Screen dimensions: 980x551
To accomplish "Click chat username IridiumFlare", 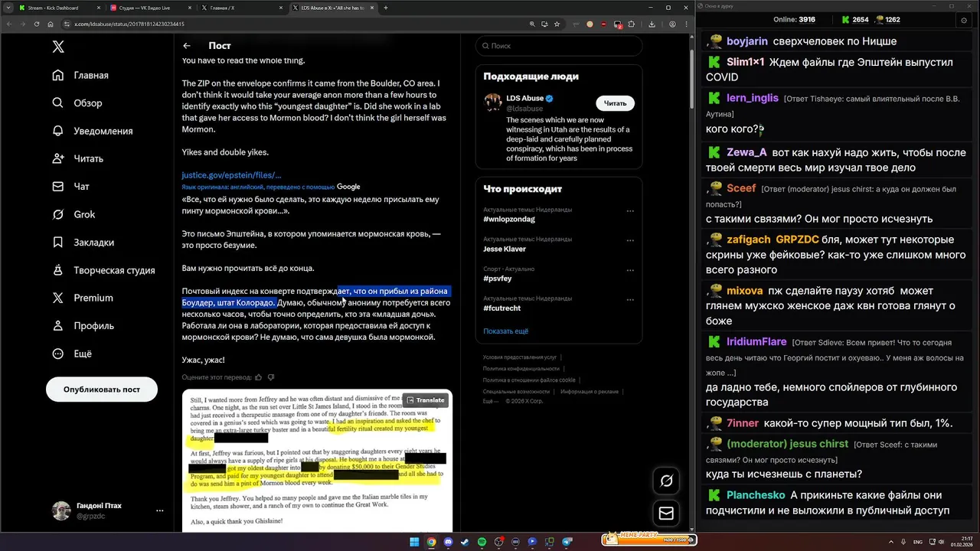I will 756,341.
